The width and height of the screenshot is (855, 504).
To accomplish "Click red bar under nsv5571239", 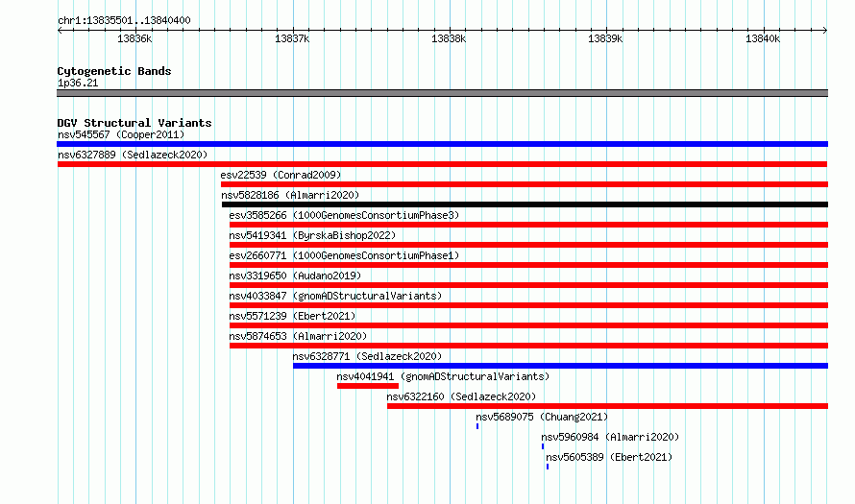I will point(529,325).
